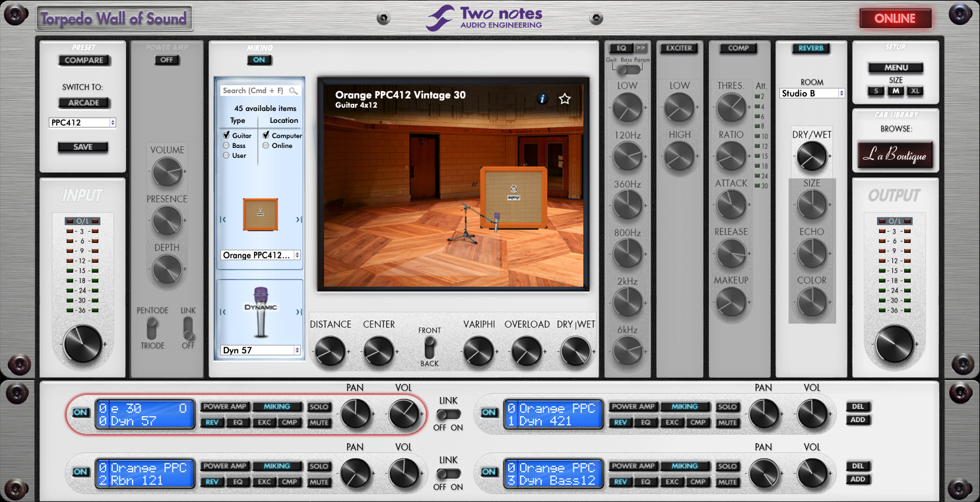The width and height of the screenshot is (980, 502).
Task: Flip the Pentode/Triode switch
Action: 152,327
